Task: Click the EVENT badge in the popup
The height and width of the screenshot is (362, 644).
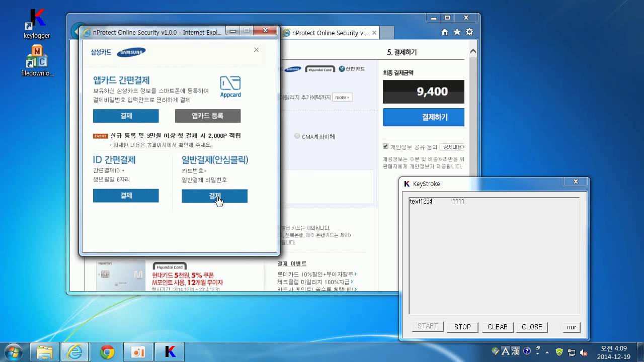Action: click(101, 136)
